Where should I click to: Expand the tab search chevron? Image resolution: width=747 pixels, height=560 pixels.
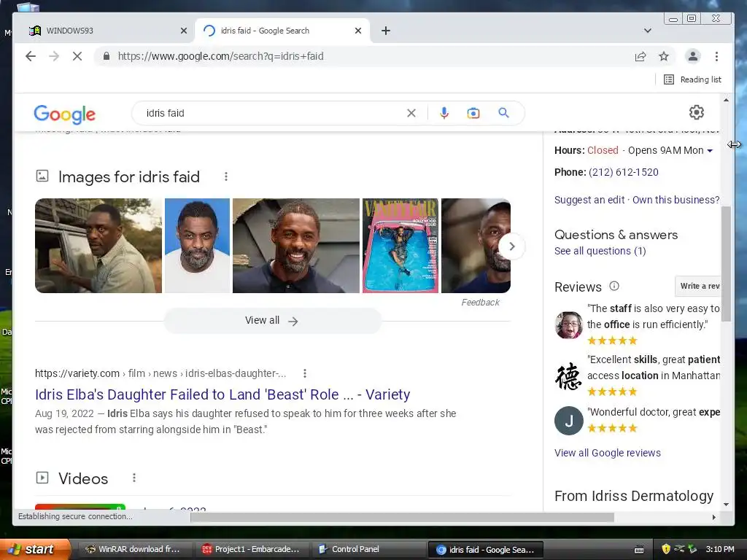coord(648,31)
